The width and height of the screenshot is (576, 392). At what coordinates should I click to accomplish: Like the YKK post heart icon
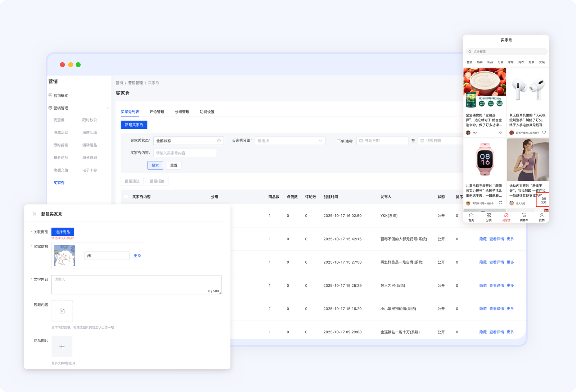(x=500, y=132)
